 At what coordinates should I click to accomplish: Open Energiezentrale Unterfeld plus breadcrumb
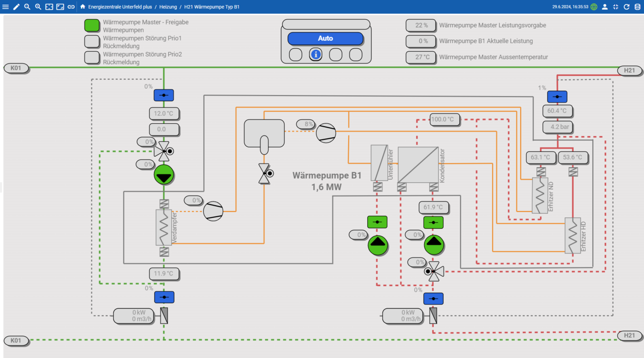120,7
